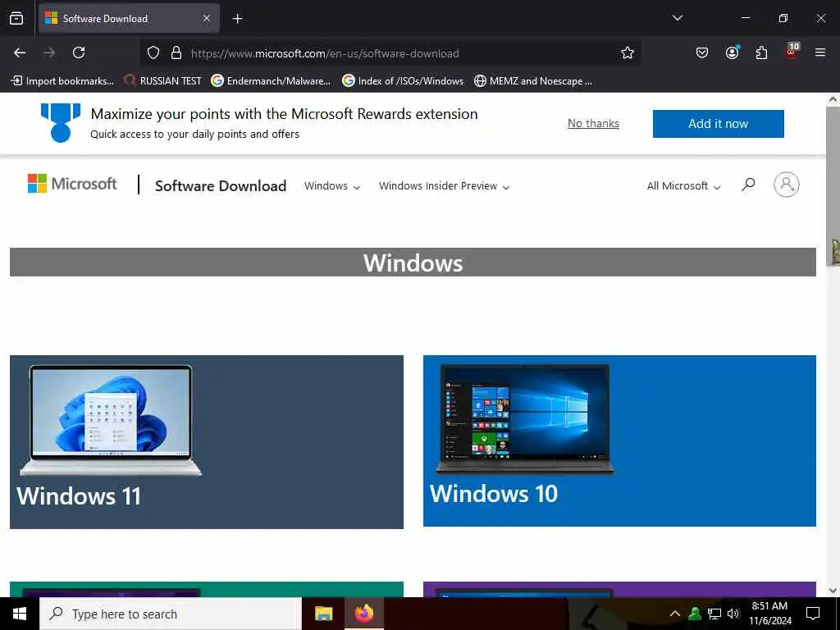Close the Software Download tab

pyautogui.click(x=206, y=19)
